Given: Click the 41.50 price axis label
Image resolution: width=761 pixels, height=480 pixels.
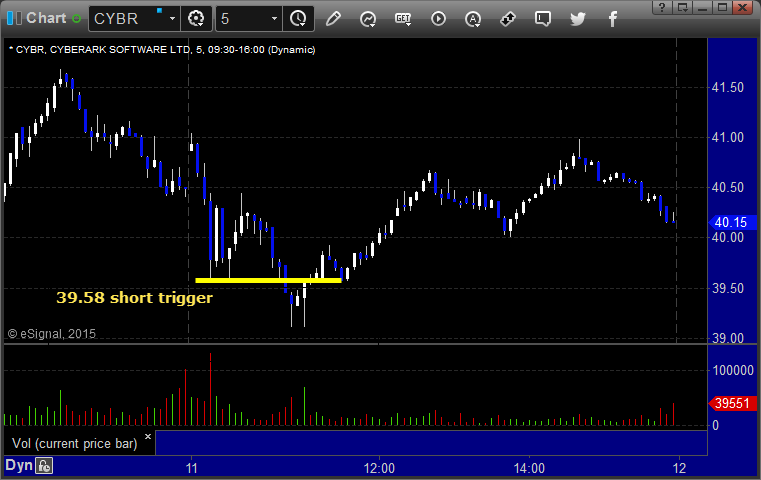Looking at the screenshot, I should [x=728, y=87].
